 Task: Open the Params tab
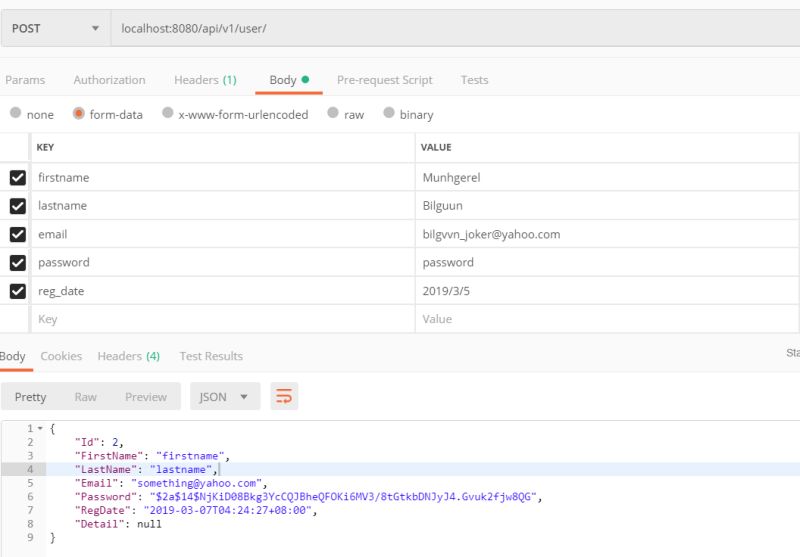[25, 80]
